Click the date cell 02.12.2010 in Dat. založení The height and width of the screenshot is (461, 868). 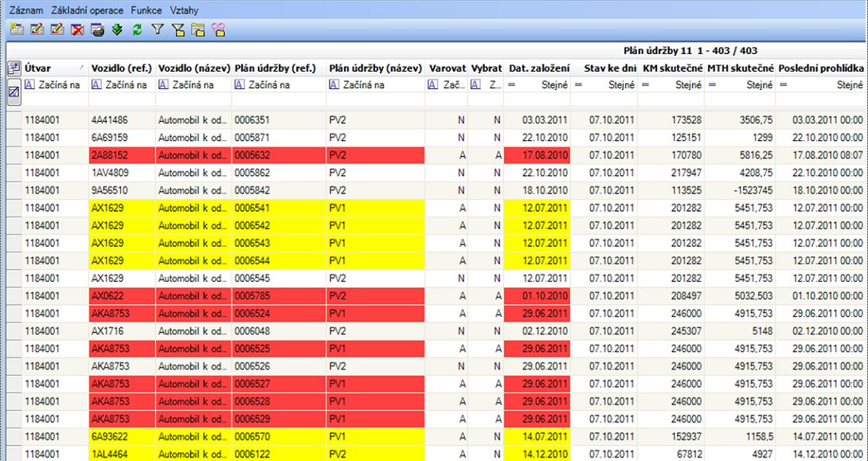tap(537, 331)
